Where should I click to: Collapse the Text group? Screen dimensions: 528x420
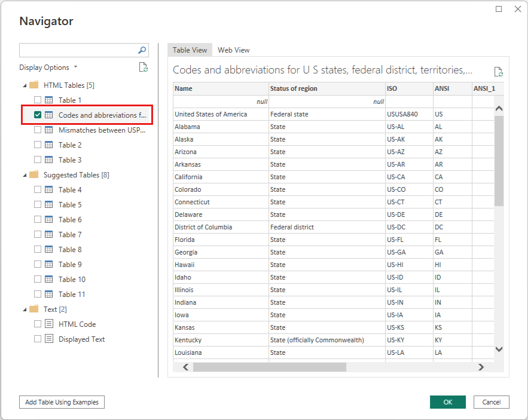pyautogui.click(x=25, y=309)
